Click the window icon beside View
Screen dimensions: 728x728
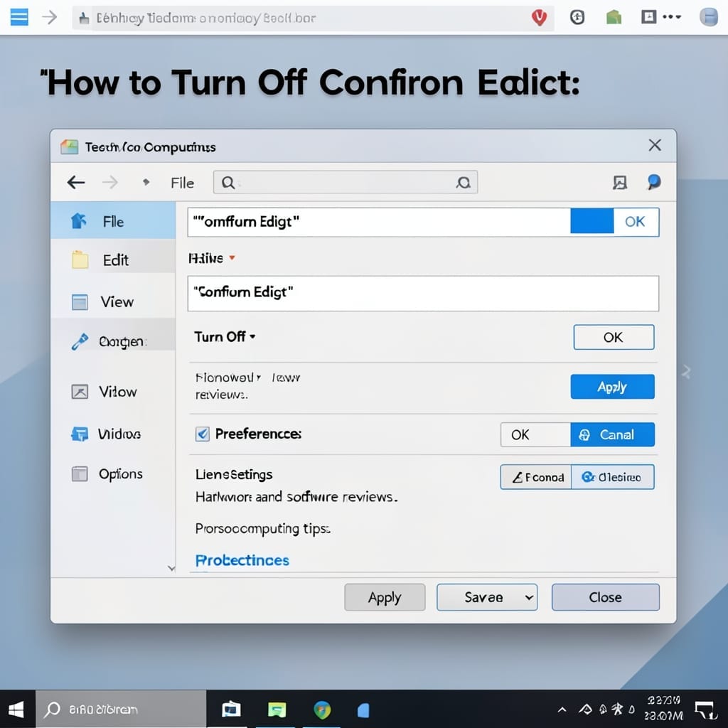click(80, 301)
